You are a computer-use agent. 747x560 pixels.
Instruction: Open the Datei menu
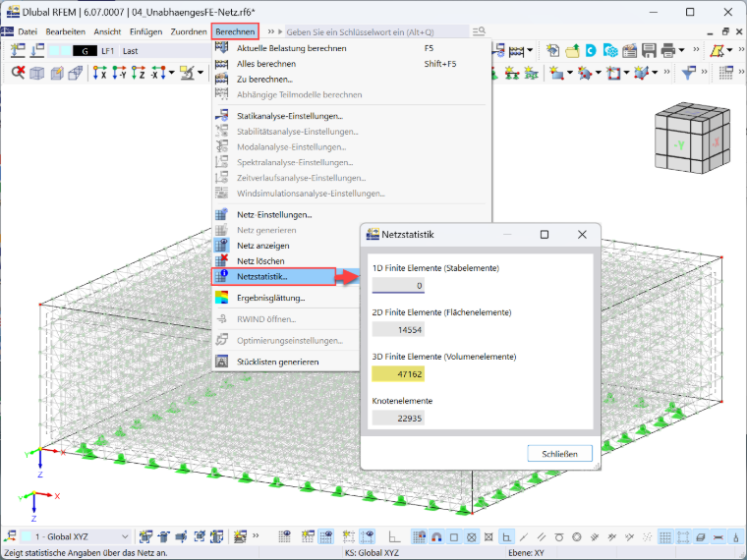pyautogui.click(x=28, y=31)
